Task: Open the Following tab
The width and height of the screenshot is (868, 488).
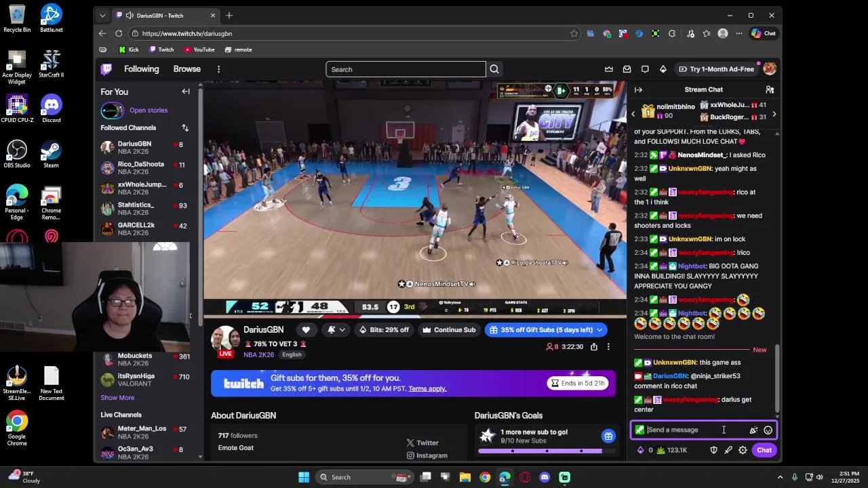Action: (x=141, y=69)
